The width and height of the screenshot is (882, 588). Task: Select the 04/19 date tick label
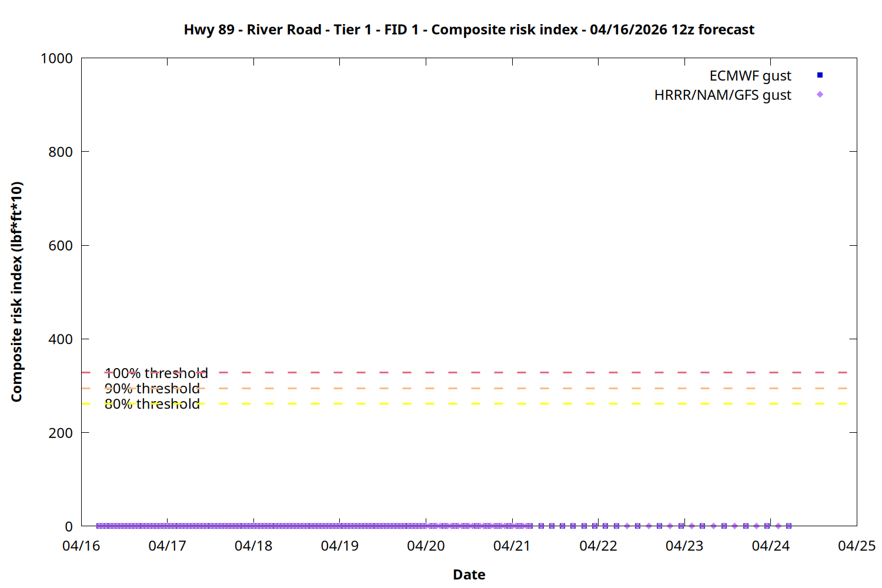coord(340,546)
